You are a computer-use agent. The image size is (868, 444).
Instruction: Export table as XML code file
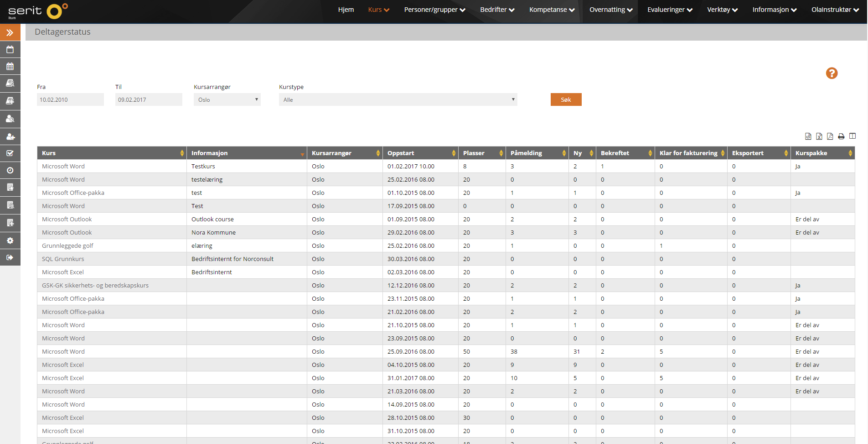click(x=808, y=136)
